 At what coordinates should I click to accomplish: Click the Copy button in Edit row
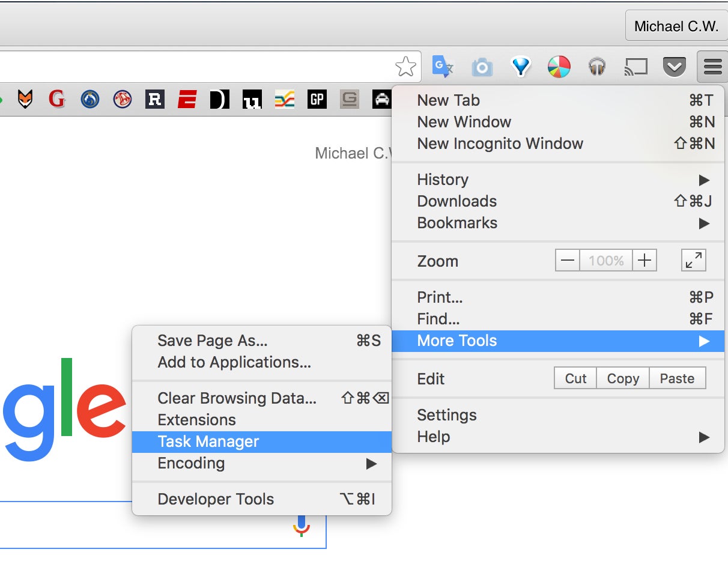tap(623, 378)
